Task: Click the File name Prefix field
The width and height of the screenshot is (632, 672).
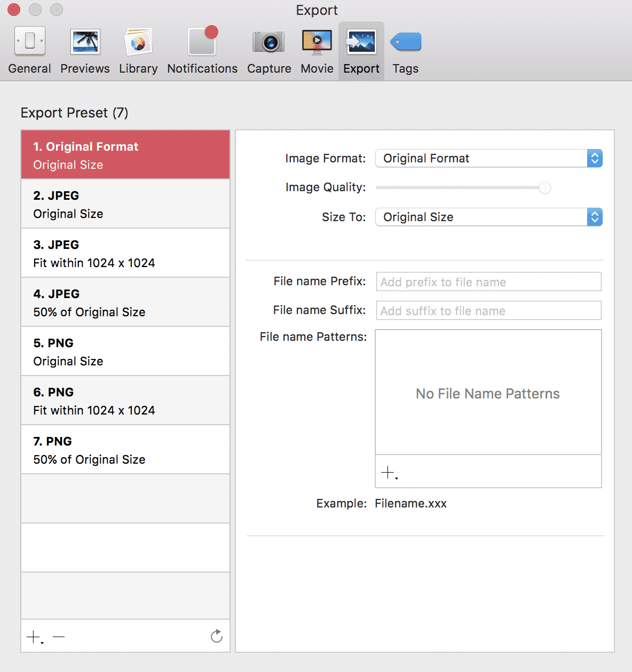Action: pyautogui.click(x=489, y=282)
